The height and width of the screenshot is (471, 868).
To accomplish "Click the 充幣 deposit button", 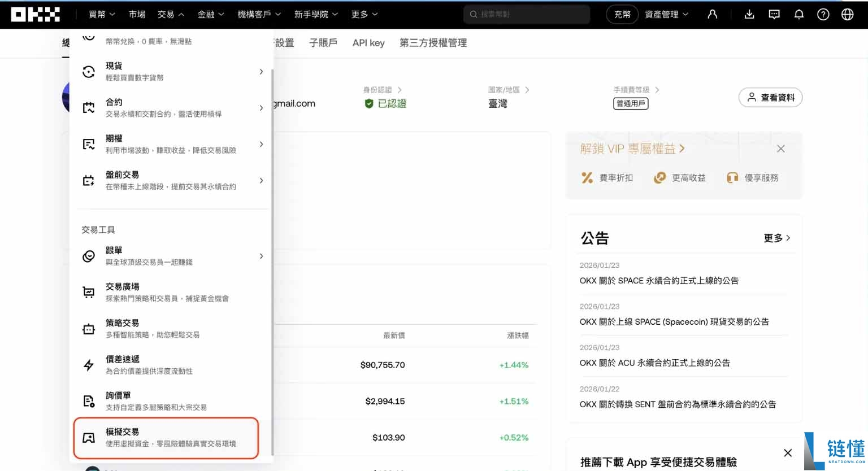I will (622, 14).
